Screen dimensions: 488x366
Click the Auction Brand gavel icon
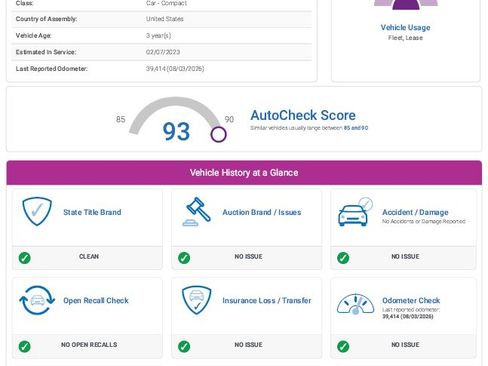(197, 212)
